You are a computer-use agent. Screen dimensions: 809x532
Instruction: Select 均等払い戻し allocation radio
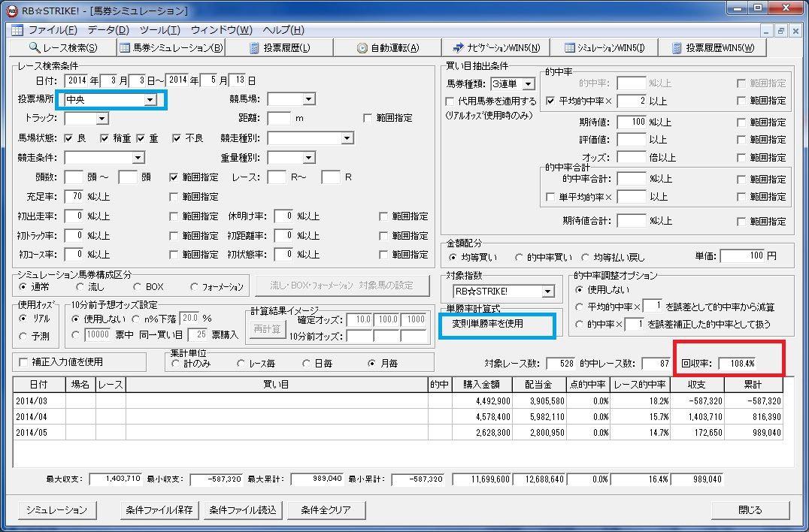[x=585, y=257]
